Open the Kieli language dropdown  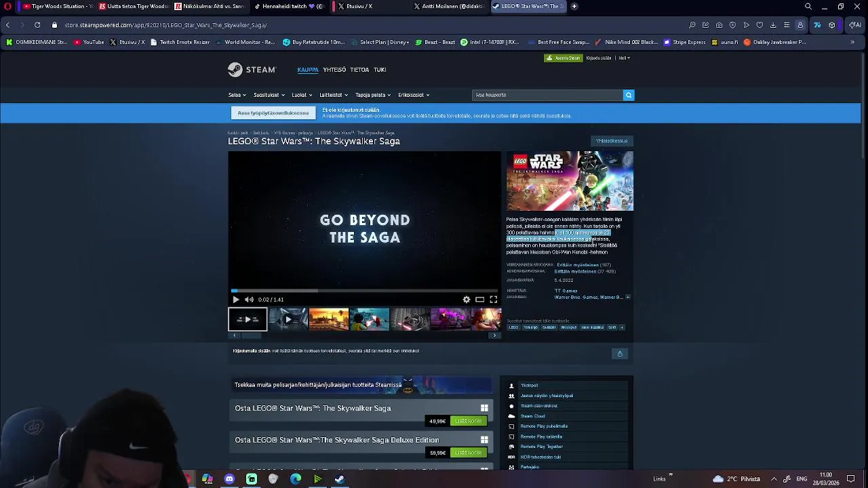click(x=624, y=58)
